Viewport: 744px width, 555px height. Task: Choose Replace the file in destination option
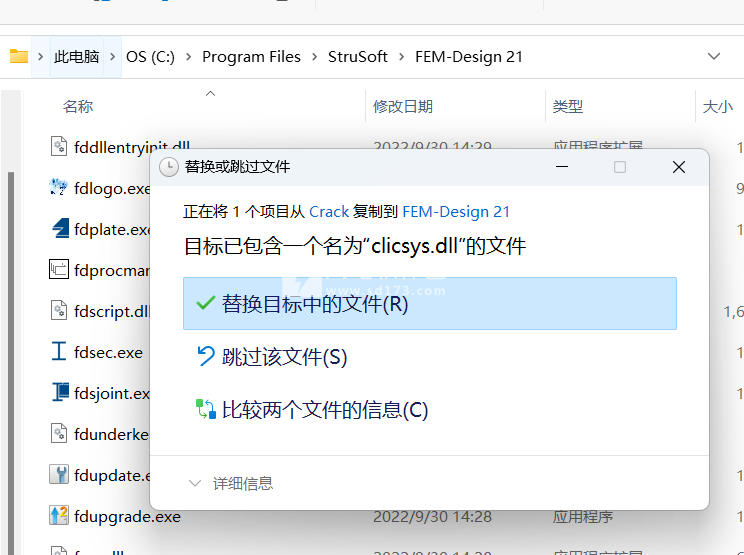[429, 304]
